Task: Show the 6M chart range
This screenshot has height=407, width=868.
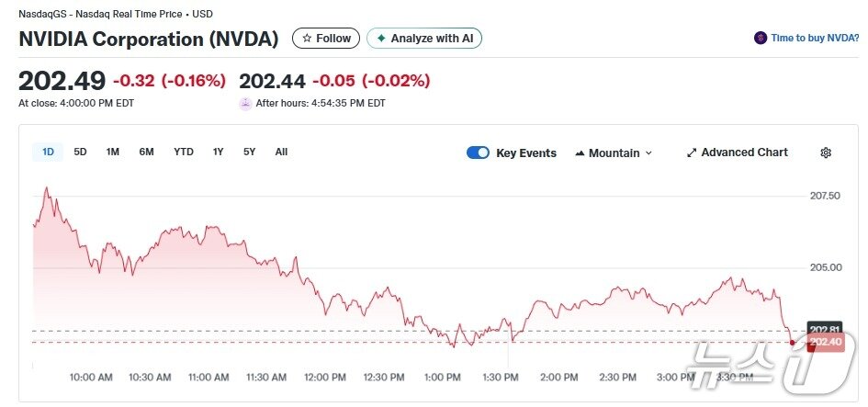Action: 146,153
